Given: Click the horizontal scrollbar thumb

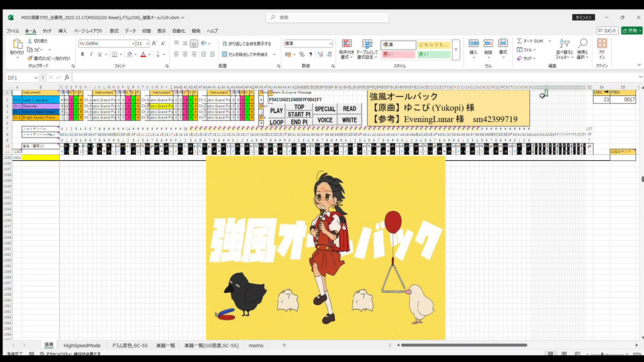Looking at the screenshot, I should [x=464, y=345].
